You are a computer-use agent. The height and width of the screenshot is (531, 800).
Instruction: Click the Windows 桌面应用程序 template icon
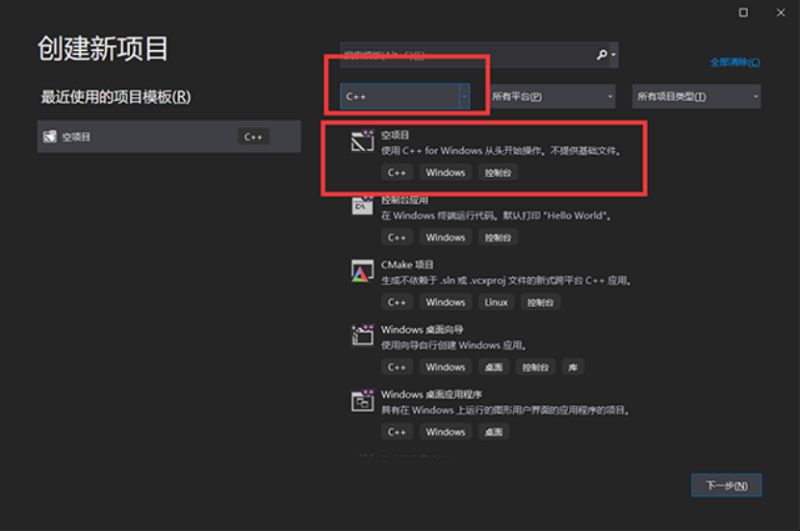[361, 401]
